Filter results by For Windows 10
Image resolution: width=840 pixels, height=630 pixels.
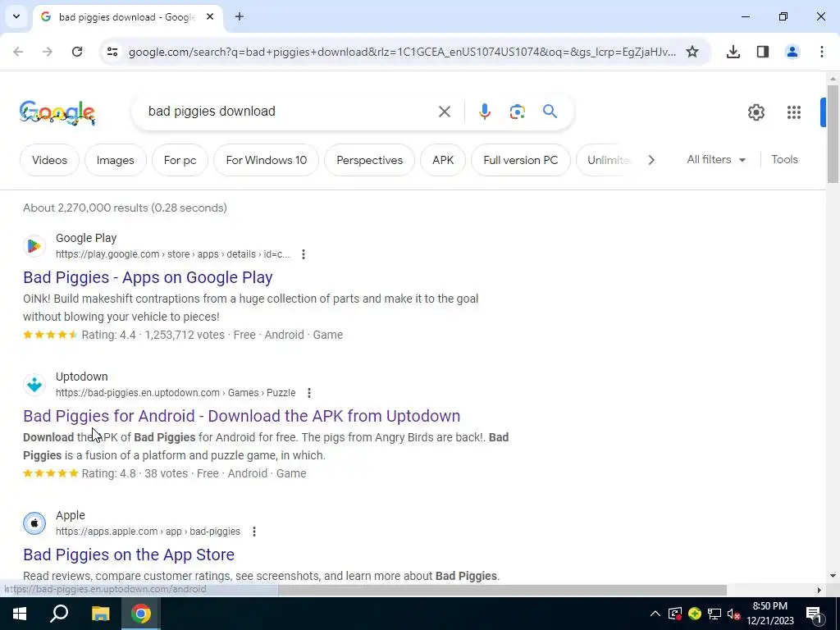click(x=267, y=160)
